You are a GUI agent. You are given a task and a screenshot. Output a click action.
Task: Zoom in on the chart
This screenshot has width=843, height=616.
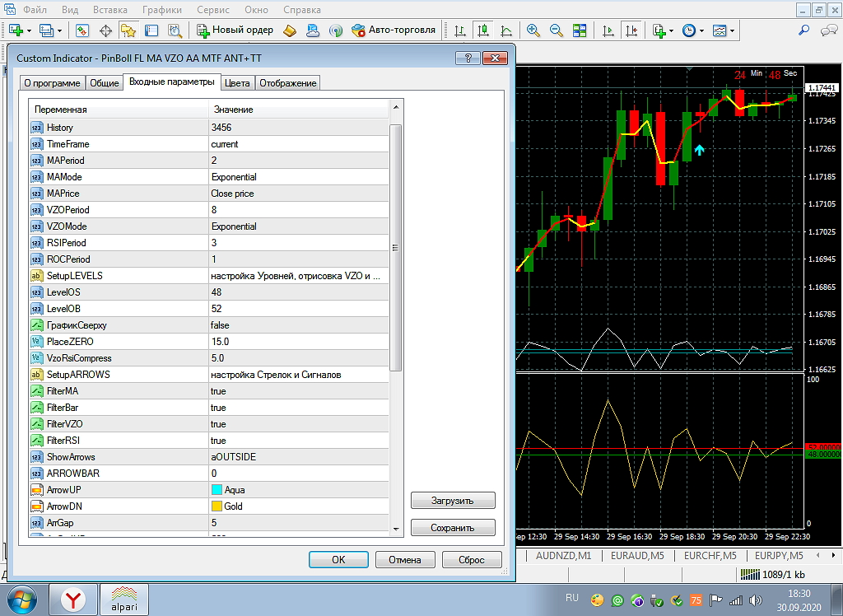point(533,30)
